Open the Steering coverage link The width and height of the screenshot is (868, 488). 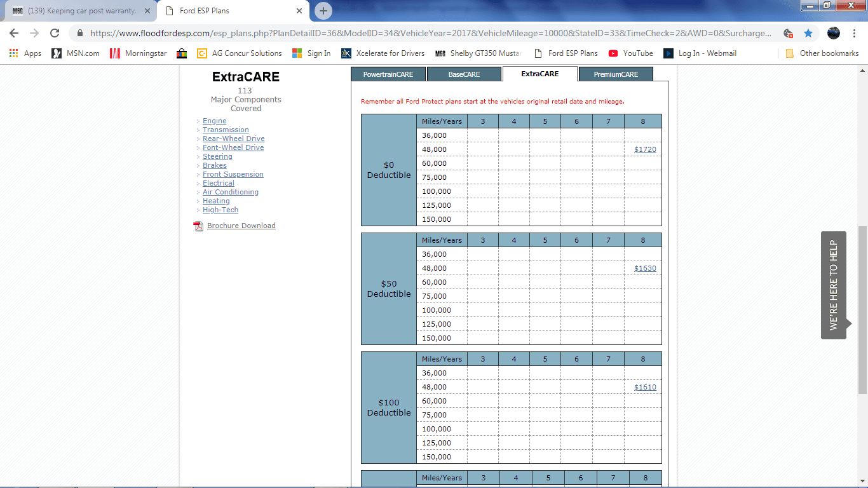pyautogui.click(x=217, y=156)
